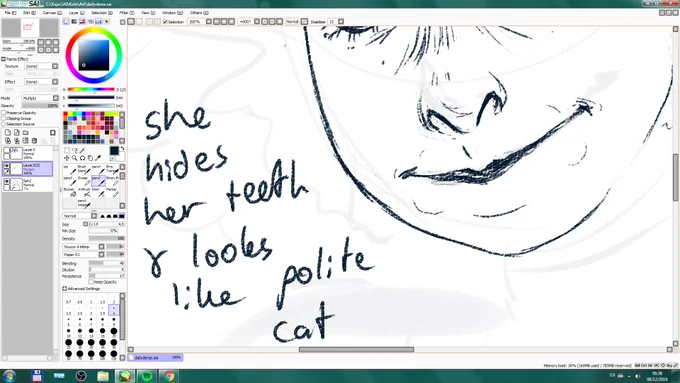Viewport: 680px width, 383px height.
Task: Uncheck the Selection toolbar checkbox
Action: pyautogui.click(x=165, y=21)
